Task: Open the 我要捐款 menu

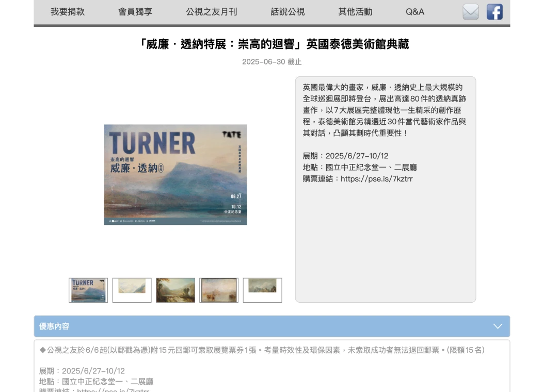Action: 68,12
